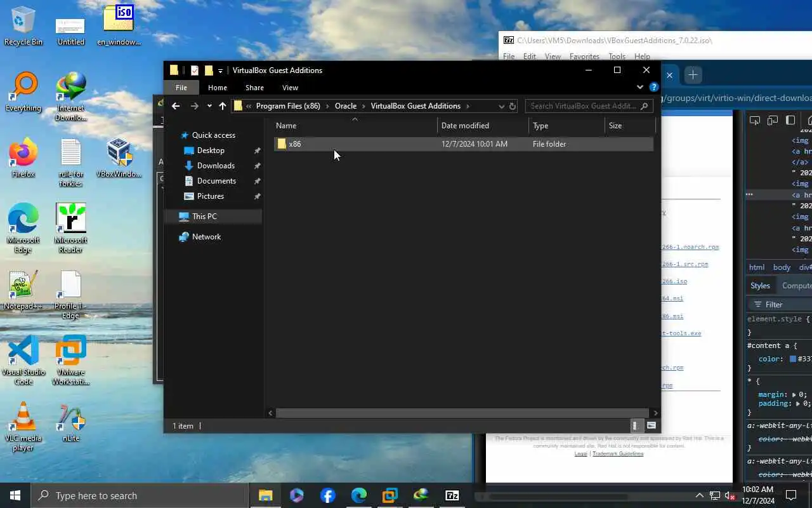Click the color swatch in DevTools styles
Screen dimensions: 812x508
(x=793, y=359)
